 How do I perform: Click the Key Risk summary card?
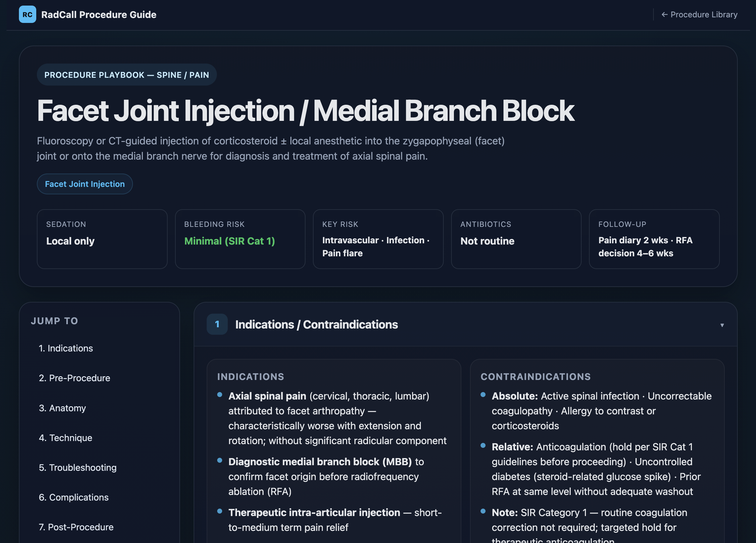(x=378, y=239)
